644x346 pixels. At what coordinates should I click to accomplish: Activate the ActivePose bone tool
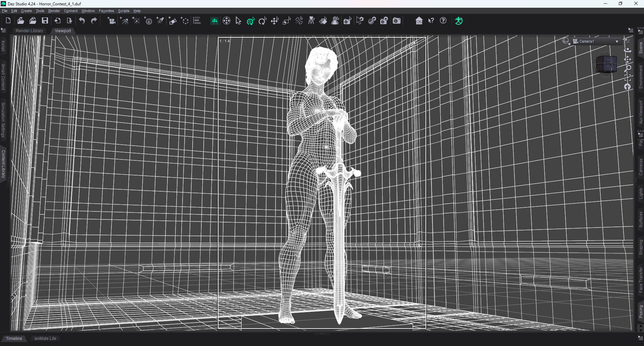point(299,21)
